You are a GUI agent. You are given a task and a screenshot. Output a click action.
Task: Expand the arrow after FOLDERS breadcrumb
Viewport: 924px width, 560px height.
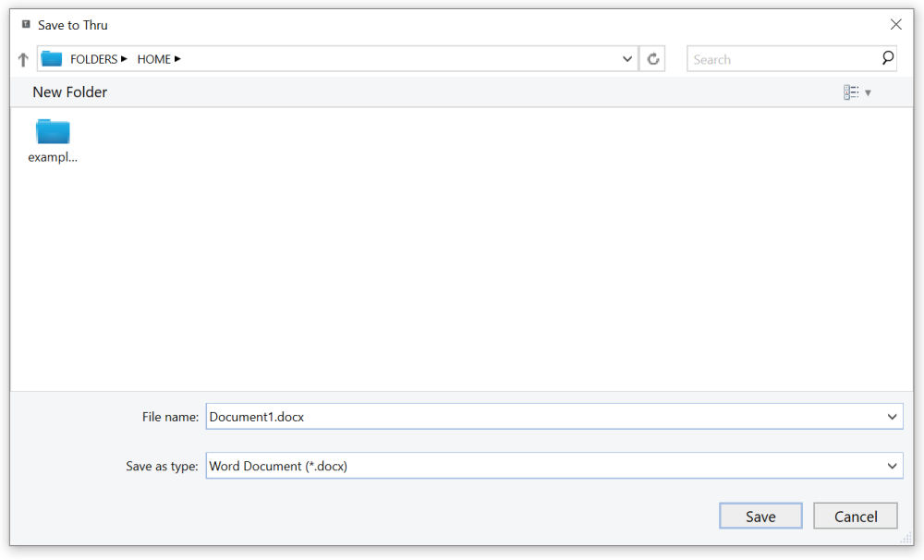[x=124, y=59]
